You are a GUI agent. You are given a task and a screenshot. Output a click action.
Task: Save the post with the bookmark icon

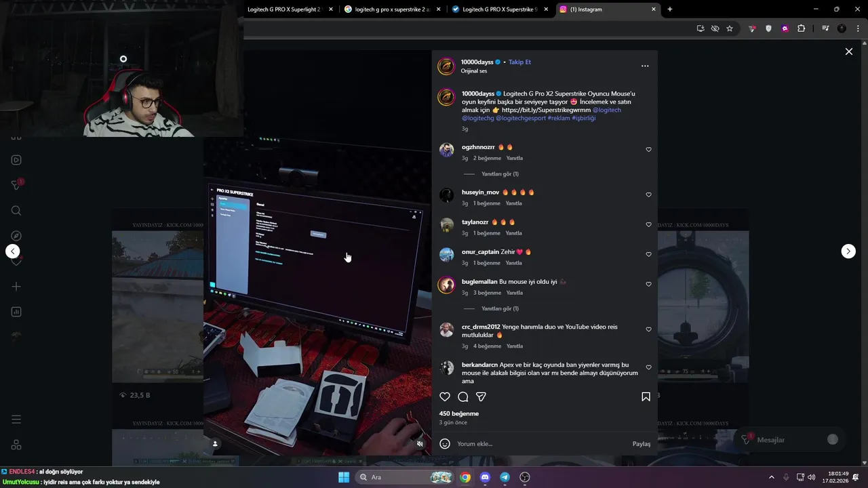pyautogui.click(x=646, y=396)
